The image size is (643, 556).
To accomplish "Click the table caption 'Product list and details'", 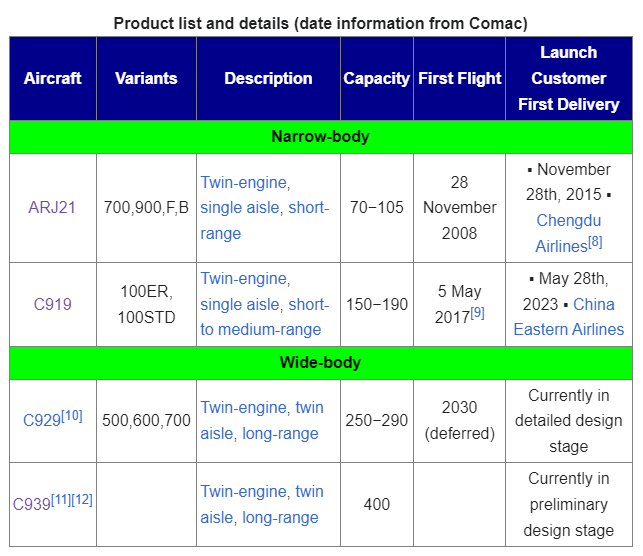I will [x=321, y=23].
